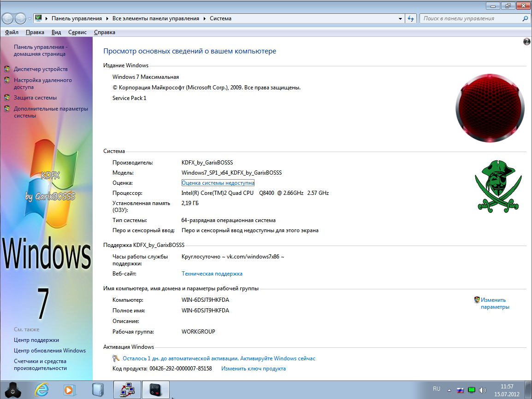Expand the root arrow before Панель управления breadcrumb

click(47, 18)
